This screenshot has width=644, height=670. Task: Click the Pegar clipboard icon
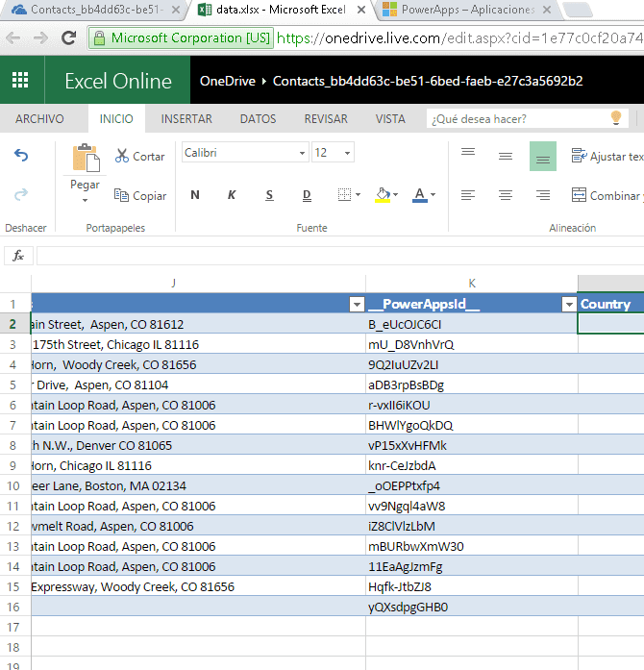[86, 158]
